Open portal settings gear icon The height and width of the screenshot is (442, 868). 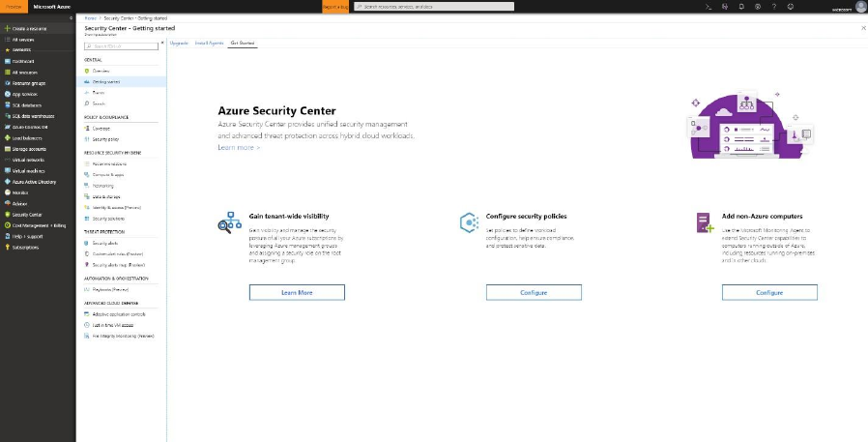click(758, 7)
